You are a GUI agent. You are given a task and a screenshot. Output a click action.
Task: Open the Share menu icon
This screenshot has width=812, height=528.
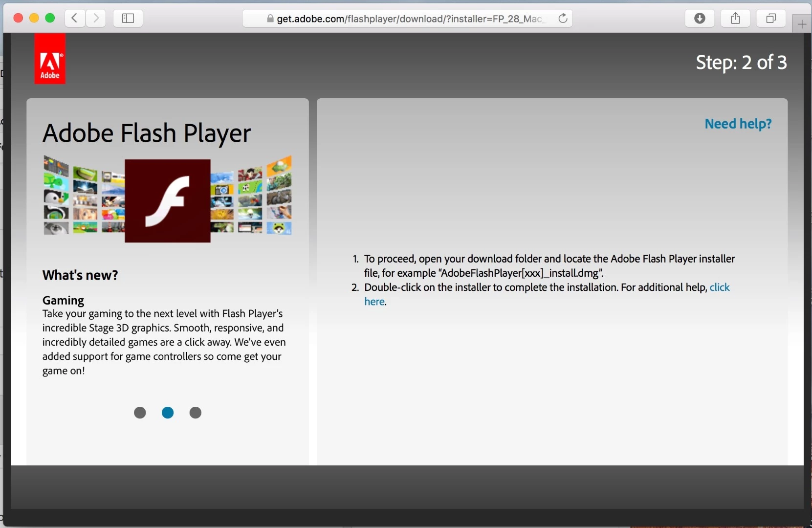(735, 19)
